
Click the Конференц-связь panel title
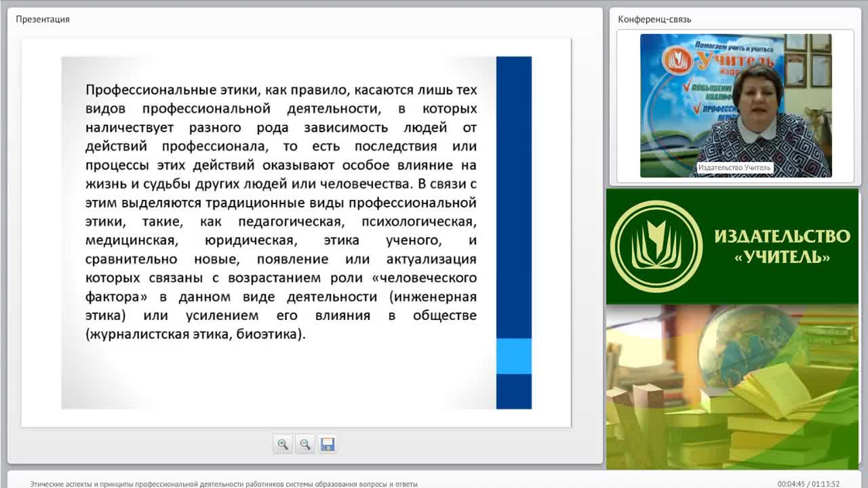click(654, 19)
